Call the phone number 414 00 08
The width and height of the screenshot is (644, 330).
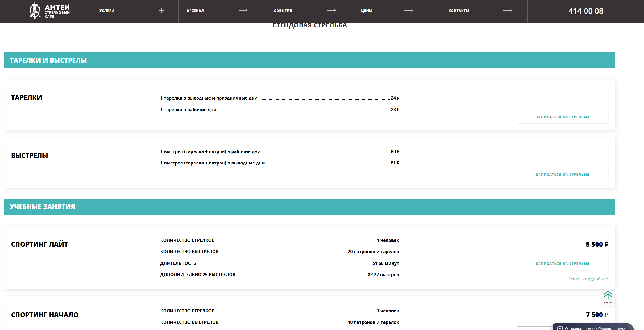(586, 11)
